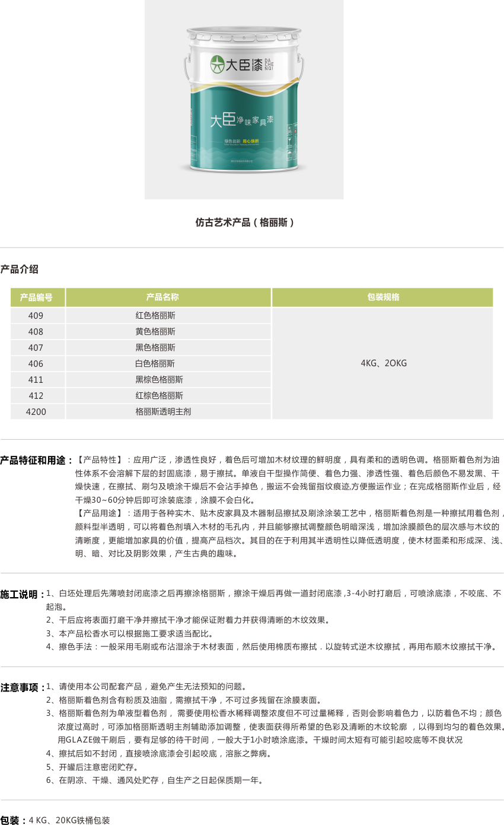This screenshot has height=825, width=504.
Task: Click the 黄色格丽斯 product name
Action: [x=155, y=332]
